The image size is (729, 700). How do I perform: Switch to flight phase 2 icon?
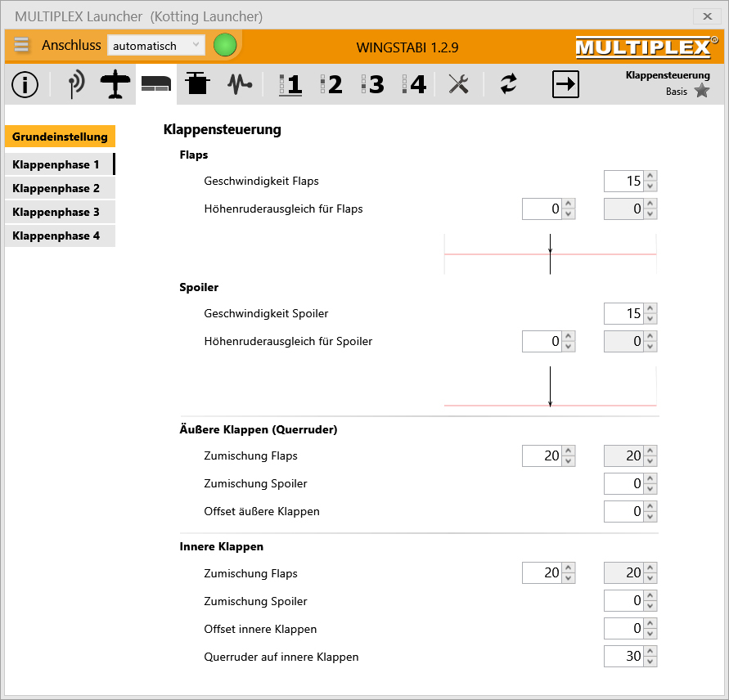pyautogui.click(x=331, y=84)
